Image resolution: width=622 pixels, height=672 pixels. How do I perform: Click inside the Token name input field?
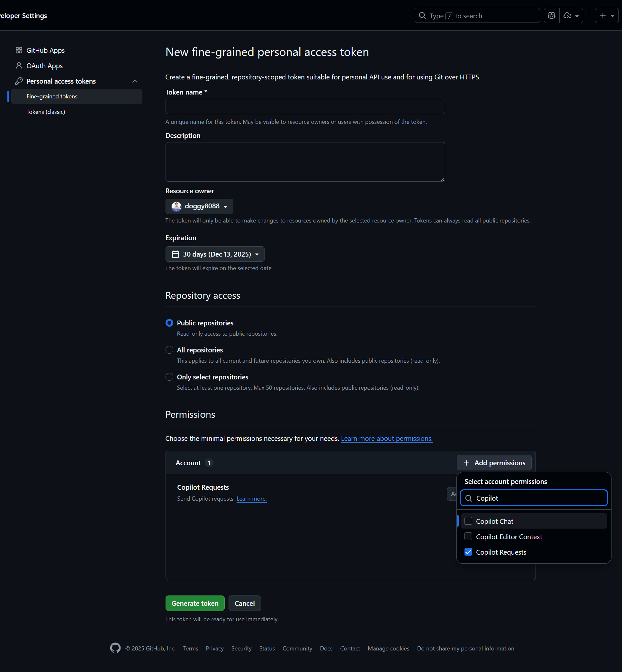pos(305,106)
